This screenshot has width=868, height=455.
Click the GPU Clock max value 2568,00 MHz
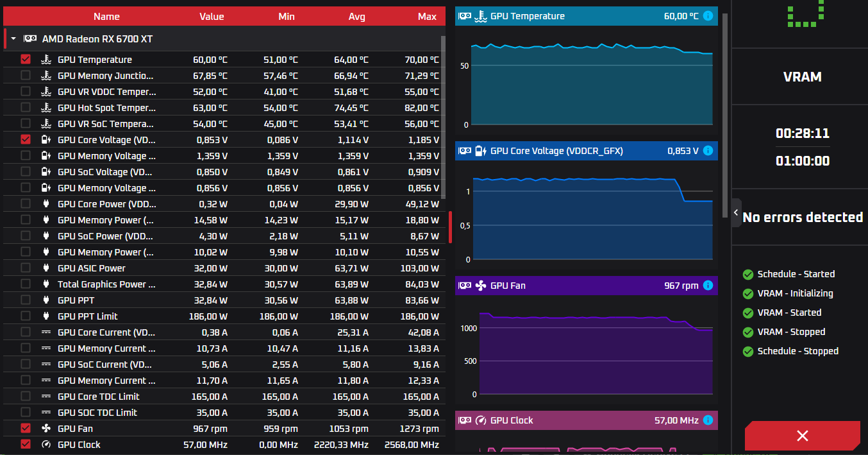[412, 445]
